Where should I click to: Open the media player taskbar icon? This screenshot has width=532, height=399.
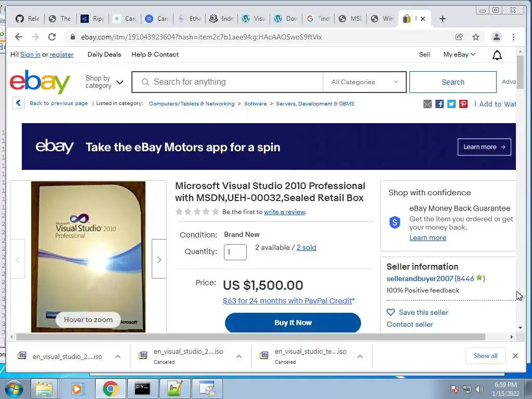77,389
